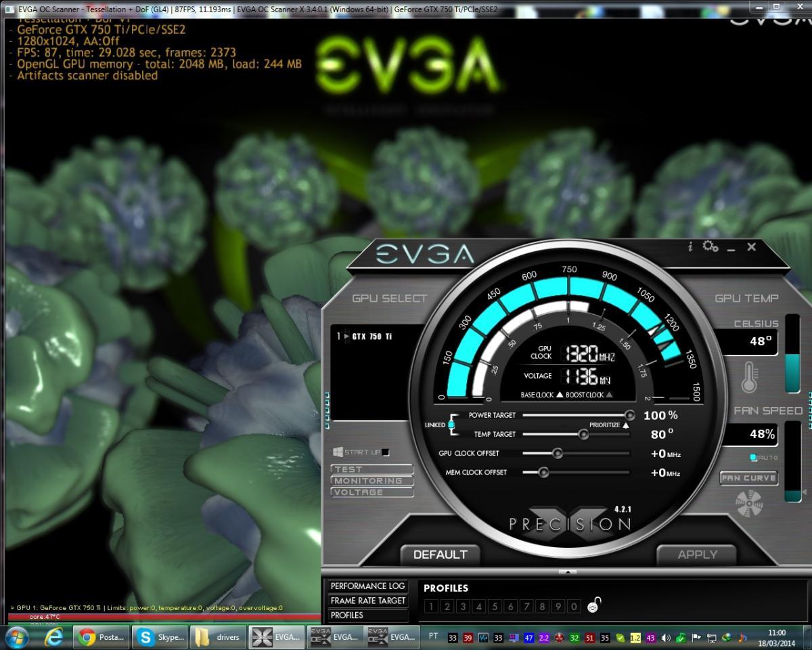Toggle the Prioritize arrow for temp target

(x=625, y=425)
